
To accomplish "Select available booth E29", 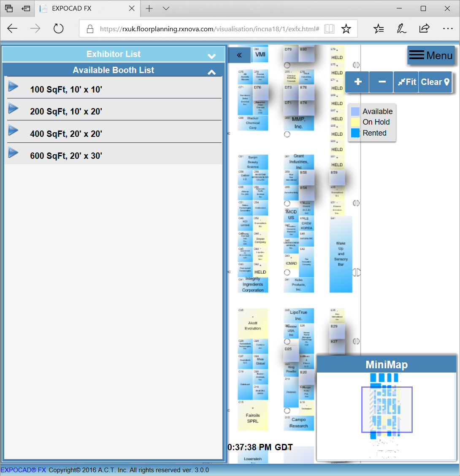I will 337,331.
